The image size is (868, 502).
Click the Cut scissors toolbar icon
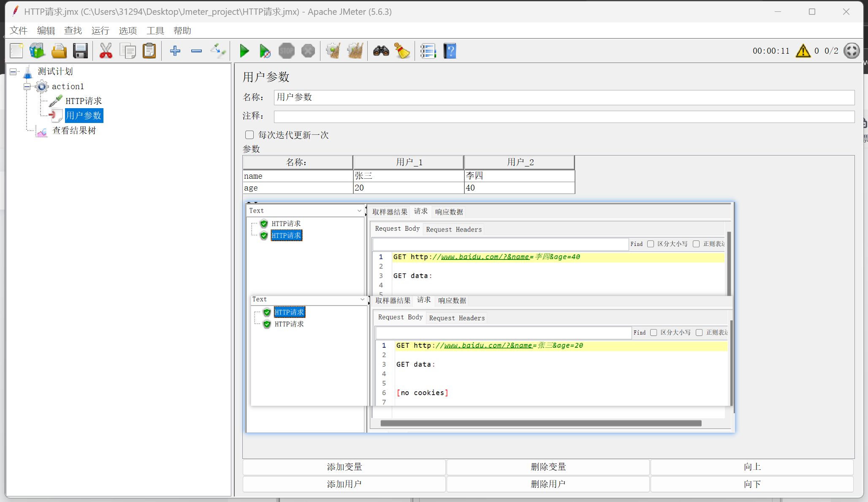click(x=106, y=51)
